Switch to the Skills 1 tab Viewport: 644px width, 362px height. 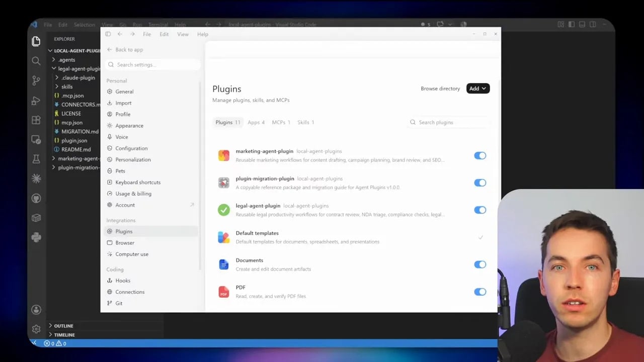(x=306, y=122)
